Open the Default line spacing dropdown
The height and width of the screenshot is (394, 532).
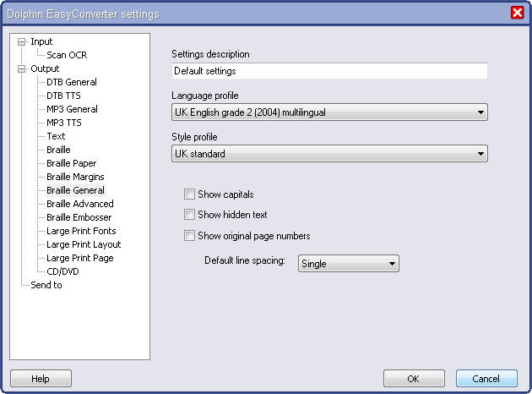tap(349, 264)
